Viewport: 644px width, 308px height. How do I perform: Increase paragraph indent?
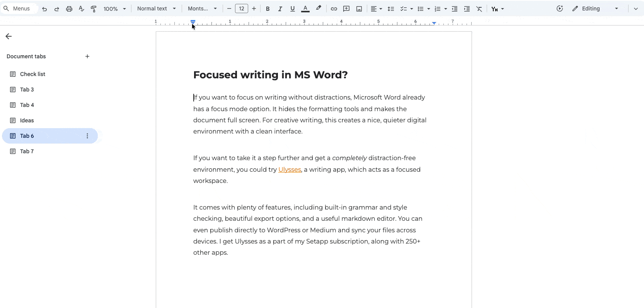click(x=467, y=8)
